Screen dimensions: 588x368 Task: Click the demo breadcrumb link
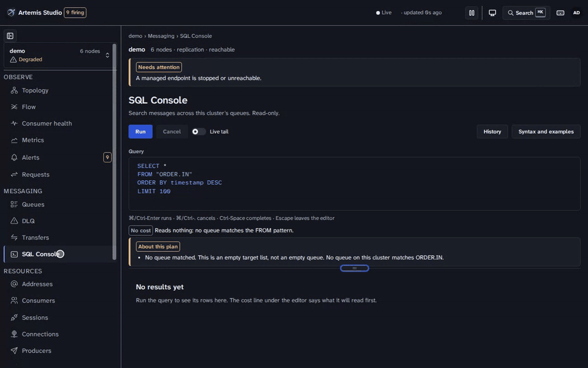(x=135, y=36)
